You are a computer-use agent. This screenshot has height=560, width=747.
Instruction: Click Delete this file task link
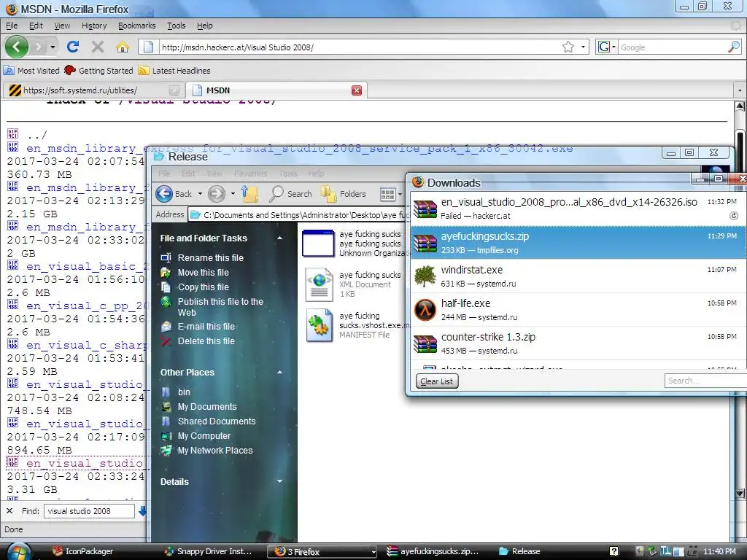206,341
